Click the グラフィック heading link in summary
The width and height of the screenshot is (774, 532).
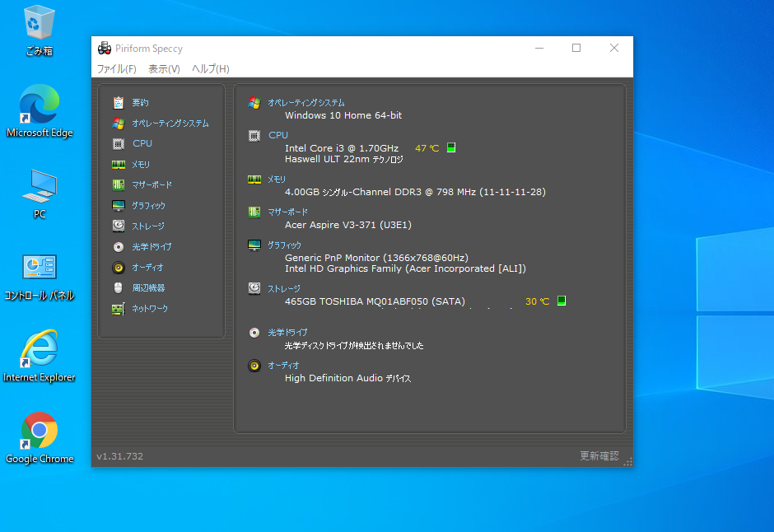tap(284, 245)
